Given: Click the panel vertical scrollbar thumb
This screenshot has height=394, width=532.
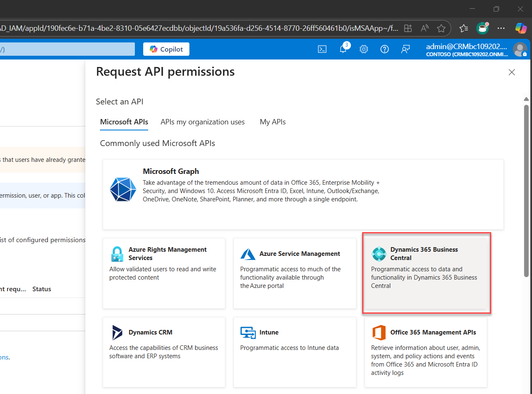Looking at the screenshot, I should tap(527, 191).
